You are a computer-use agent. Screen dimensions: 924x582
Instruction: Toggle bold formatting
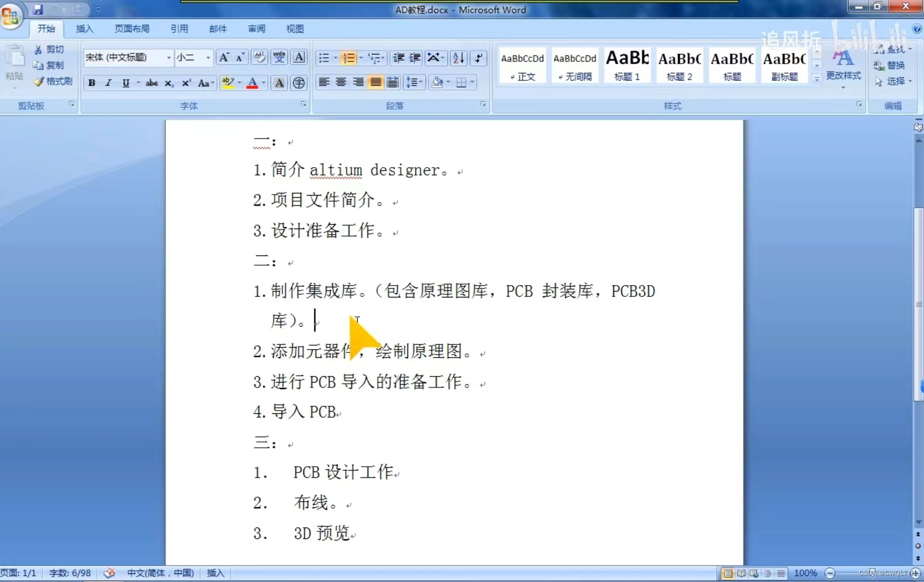(x=92, y=83)
